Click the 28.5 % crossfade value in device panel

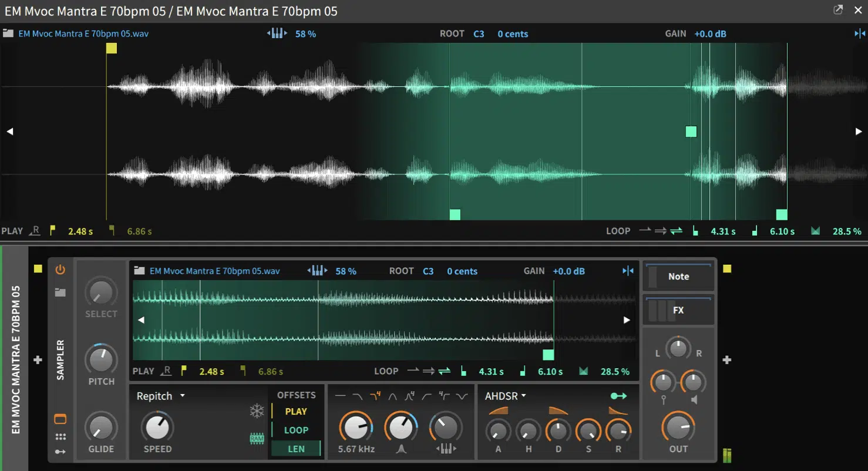(x=615, y=372)
